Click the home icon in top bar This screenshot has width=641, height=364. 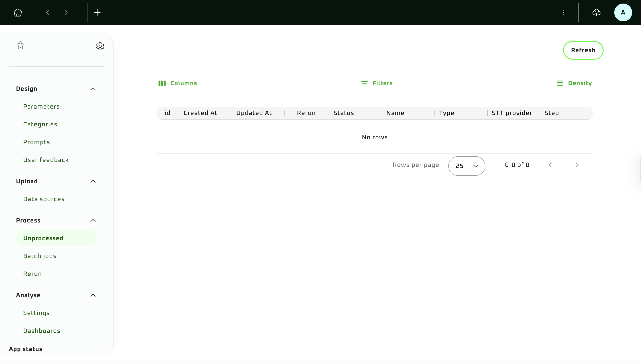click(18, 12)
